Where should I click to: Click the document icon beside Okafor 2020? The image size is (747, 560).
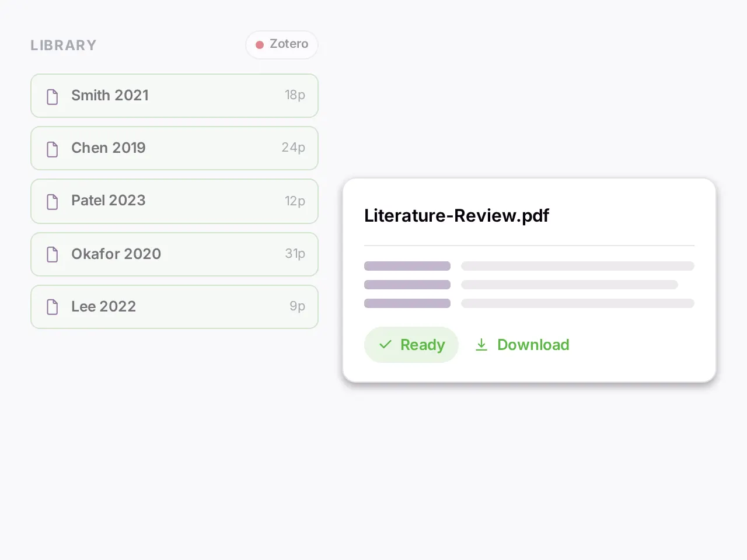click(x=53, y=254)
